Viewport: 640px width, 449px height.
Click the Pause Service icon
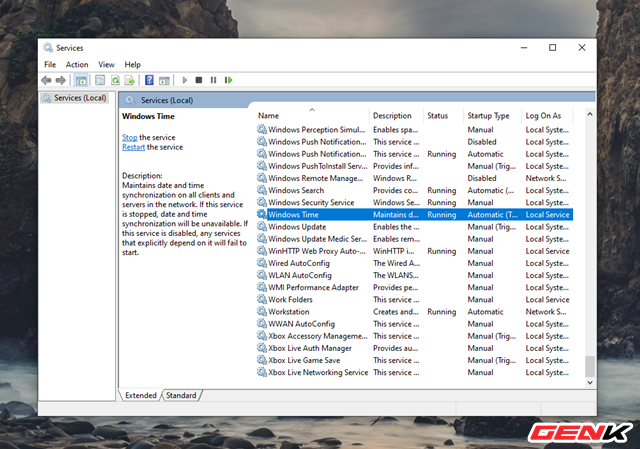tap(213, 80)
